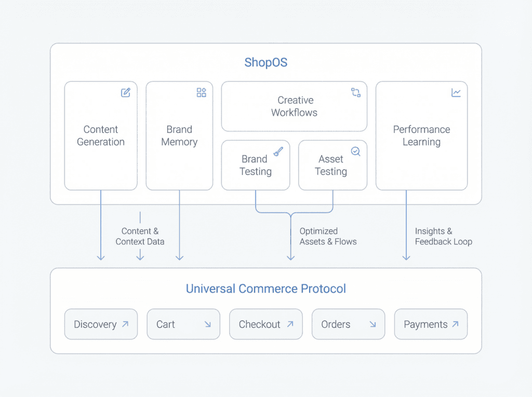This screenshot has width=532, height=397.
Task: Open the Creative Workflows card
Action: pyautogui.click(x=294, y=106)
